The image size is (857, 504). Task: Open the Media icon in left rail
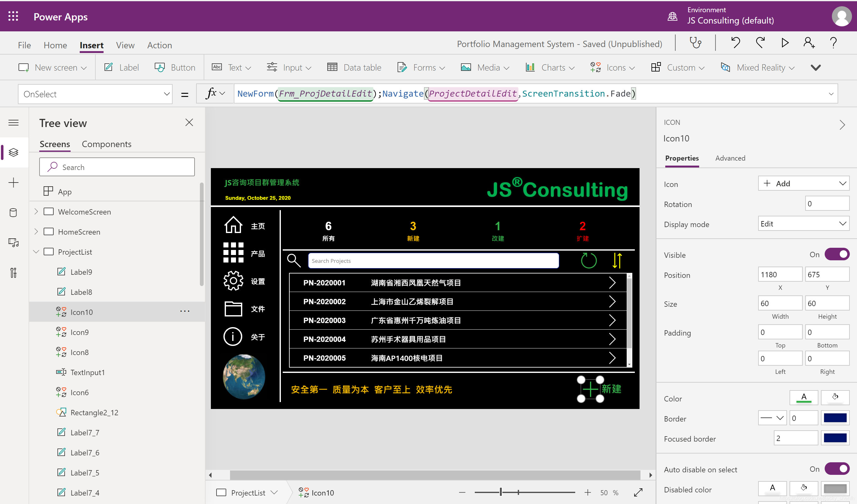tap(13, 243)
